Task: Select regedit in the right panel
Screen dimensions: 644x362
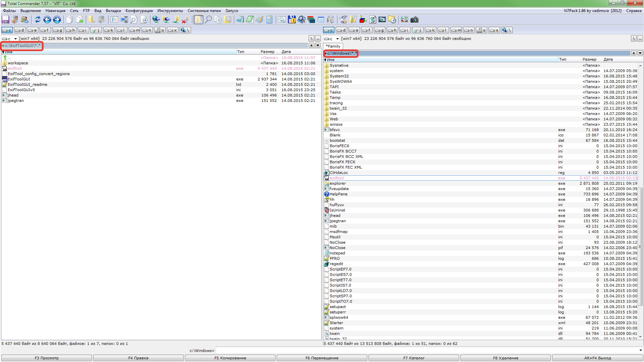Action: (x=481, y=264)
